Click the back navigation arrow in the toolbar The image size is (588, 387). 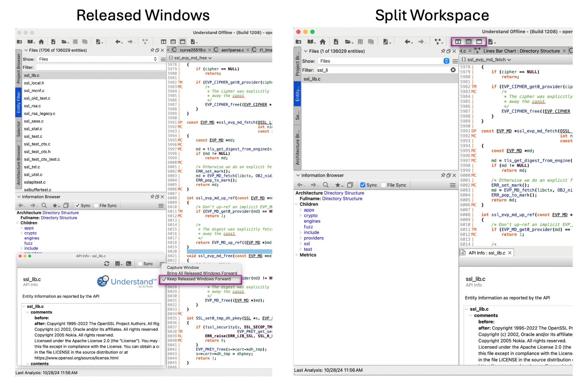pos(118,42)
